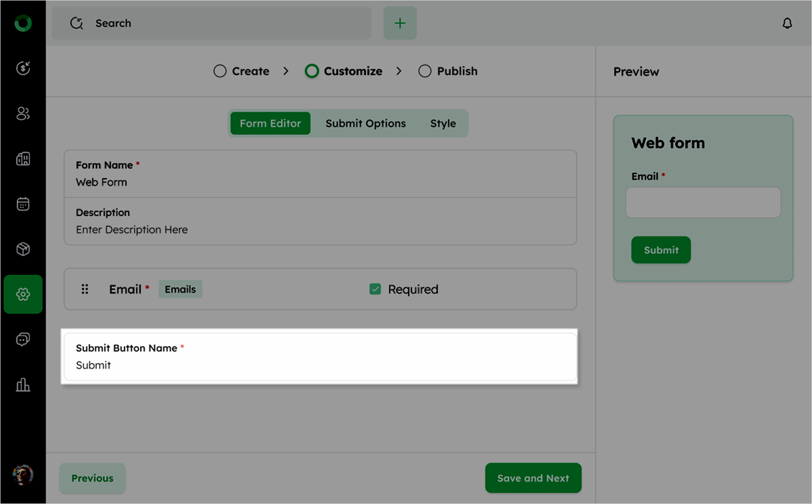Select the Create step radio circle
The height and width of the screenshot is (504, 812).
(220, 71)
